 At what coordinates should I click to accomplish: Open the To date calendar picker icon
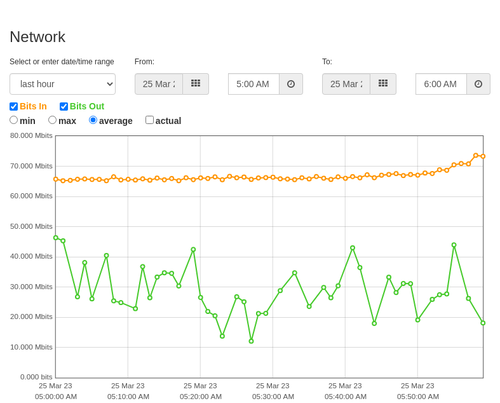(x=383, y=84)
